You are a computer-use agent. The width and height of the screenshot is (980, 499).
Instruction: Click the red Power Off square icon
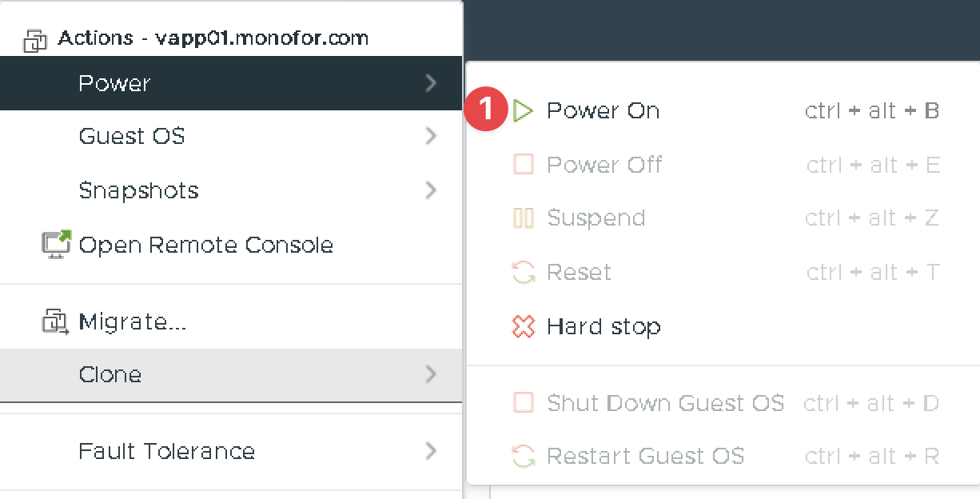(x=523, y=165)
